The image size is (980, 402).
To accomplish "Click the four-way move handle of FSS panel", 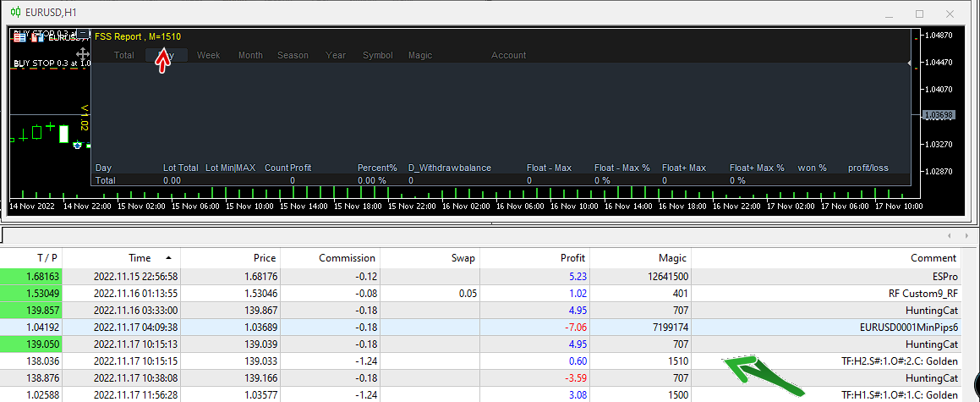I will 84,54.
